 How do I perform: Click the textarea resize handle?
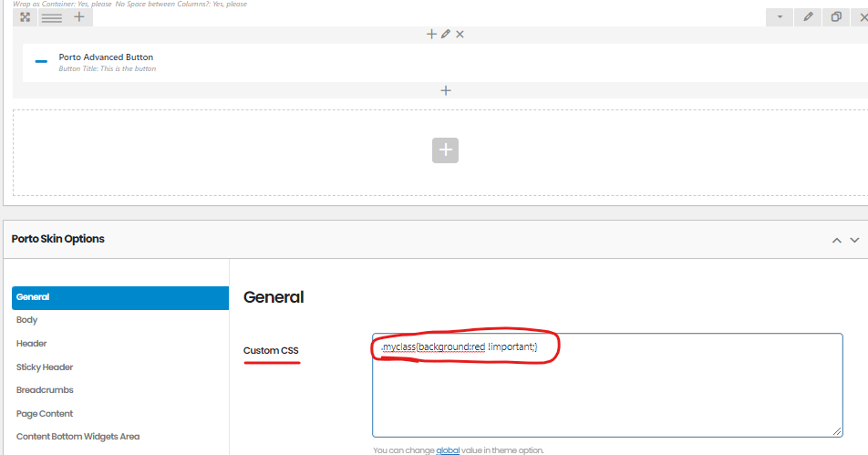click(837, 432)
